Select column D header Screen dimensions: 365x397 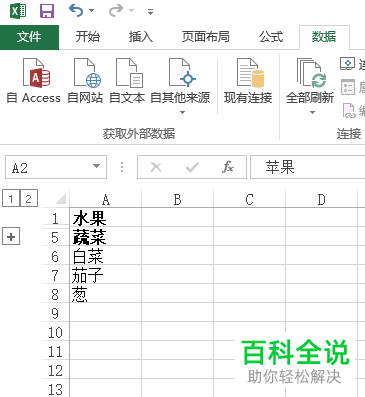point(321,200)
